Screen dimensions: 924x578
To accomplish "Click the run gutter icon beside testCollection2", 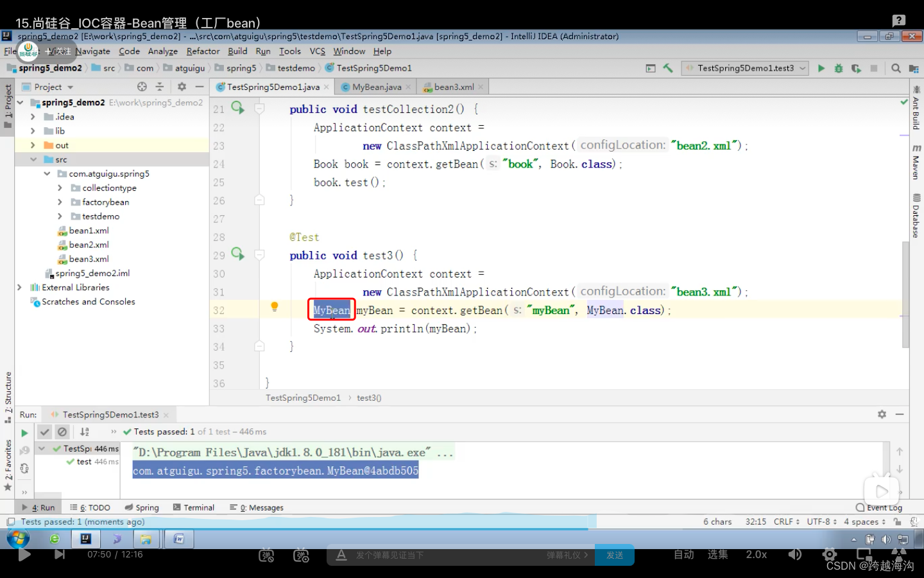I will [237, 108].
